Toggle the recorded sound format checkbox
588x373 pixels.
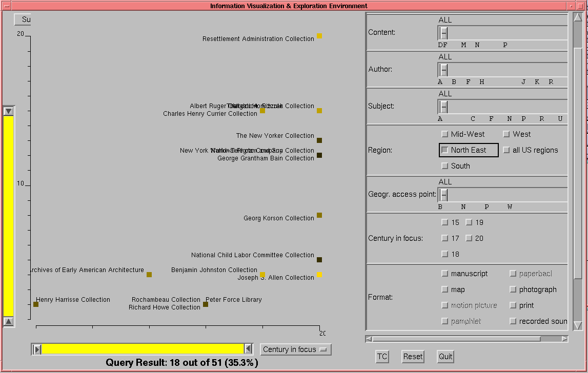(513, 321)
